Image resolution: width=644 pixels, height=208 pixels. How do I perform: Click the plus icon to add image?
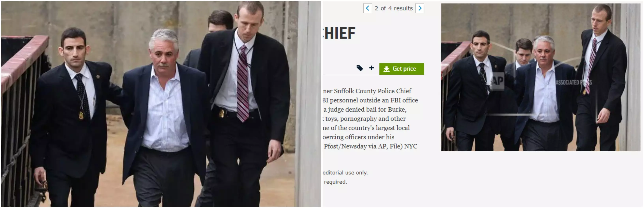point(372,68)
